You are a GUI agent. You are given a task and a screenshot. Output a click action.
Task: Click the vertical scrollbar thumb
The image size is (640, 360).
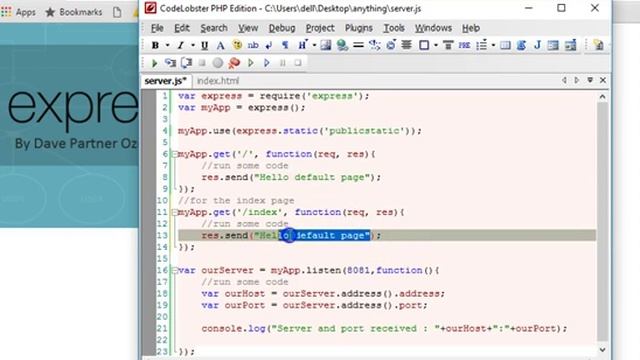[602, 222]
